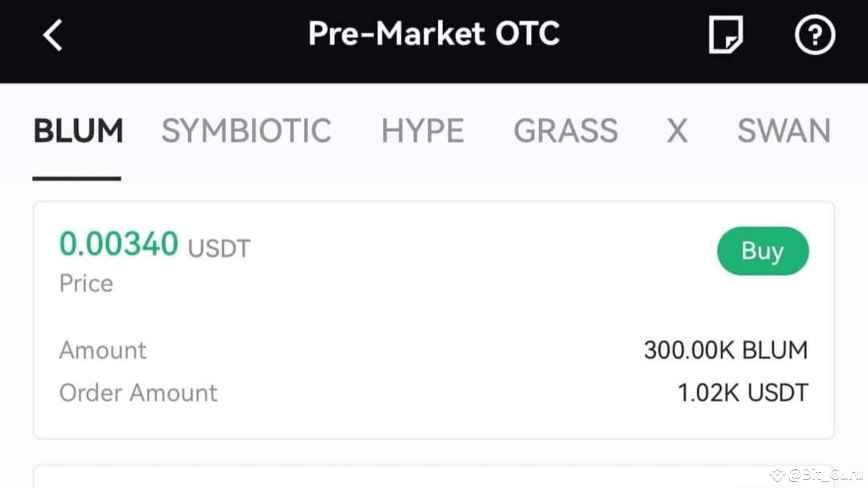Select the X token tab
Viewport: 868px width, 488px height.
pos(676,130)
